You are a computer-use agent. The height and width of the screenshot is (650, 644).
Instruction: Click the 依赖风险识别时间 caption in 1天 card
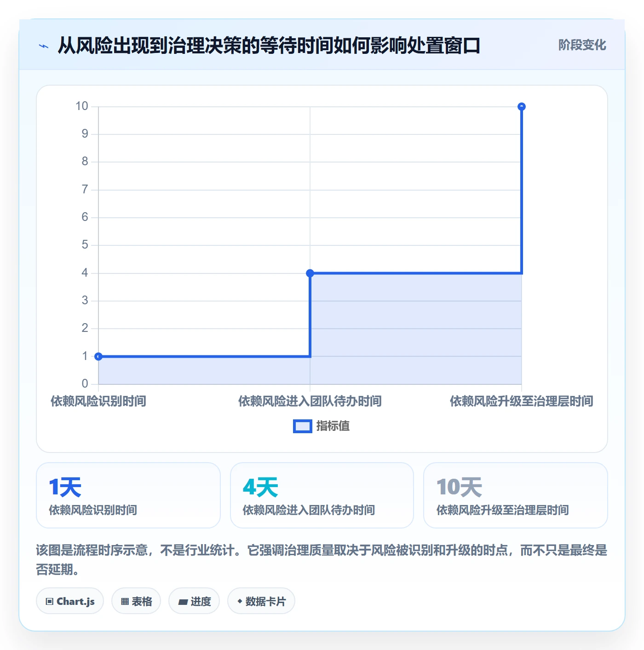(93, 510)
